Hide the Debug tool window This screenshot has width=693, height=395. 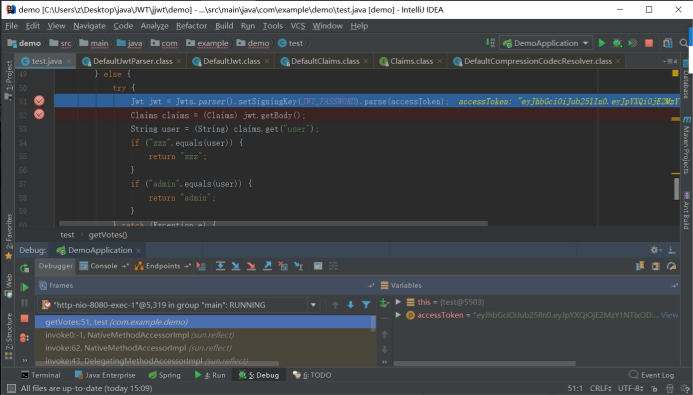(672, 250)
